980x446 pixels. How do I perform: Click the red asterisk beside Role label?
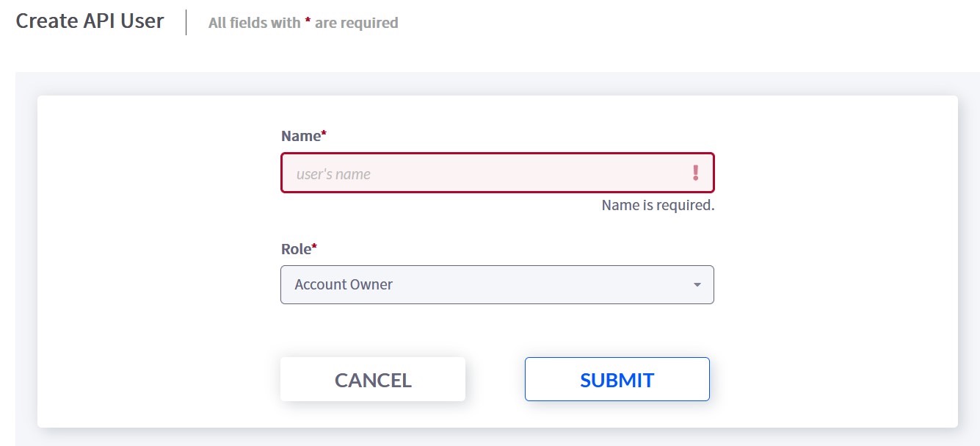point(314,247)
